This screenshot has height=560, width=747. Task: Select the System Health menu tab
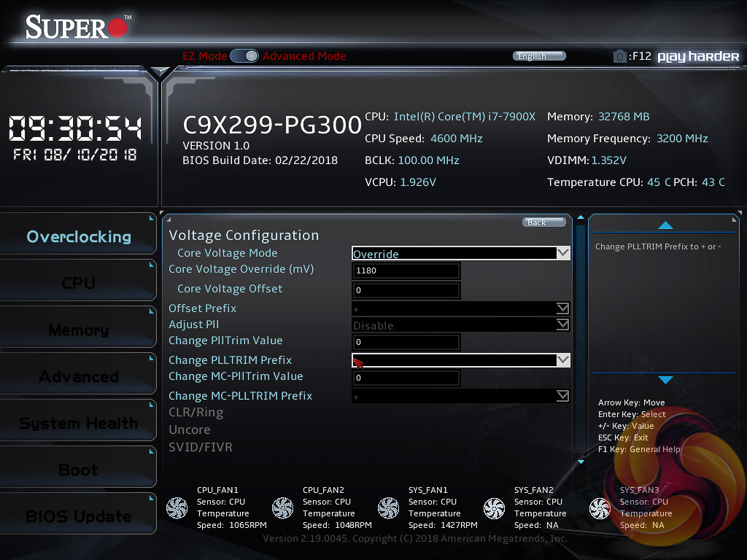pos(78,423)
